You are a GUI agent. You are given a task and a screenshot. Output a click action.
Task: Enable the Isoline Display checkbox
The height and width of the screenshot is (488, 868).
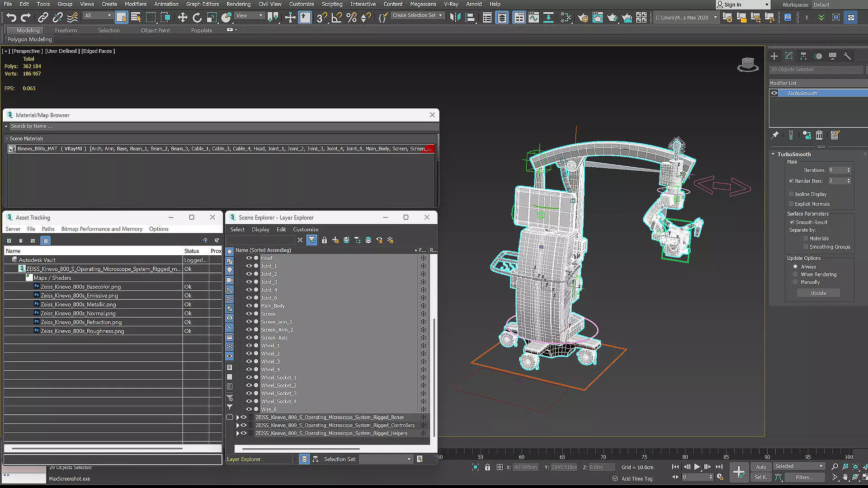(x=792, y=194)
